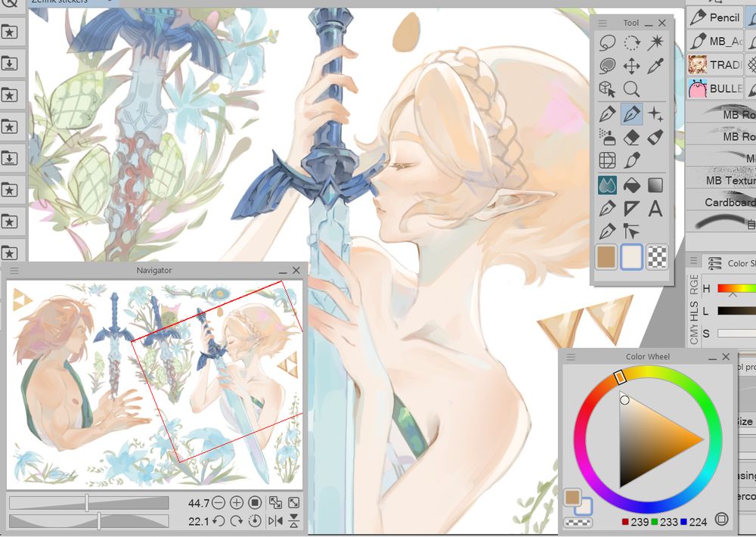Click the Navigator zoom slider
Image resolution: width=756 pixels, height=537 pixels.
tap(88, 503)
